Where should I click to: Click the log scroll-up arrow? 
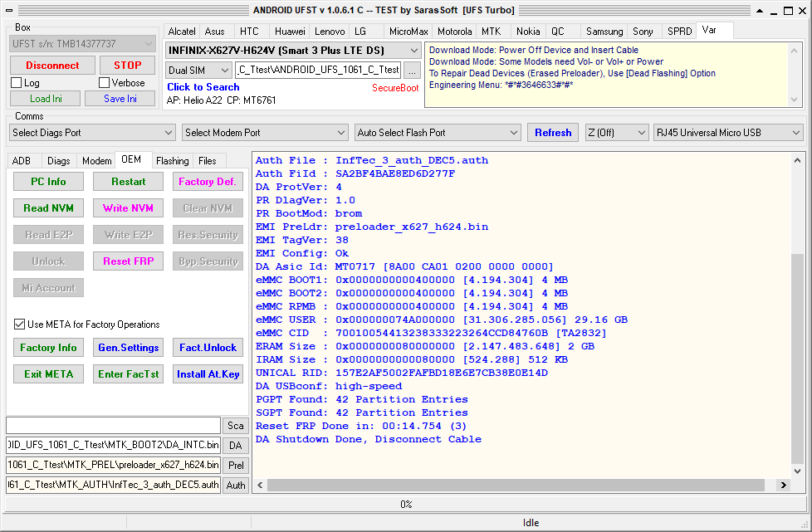pyautogui.click(x=798, y=160)
